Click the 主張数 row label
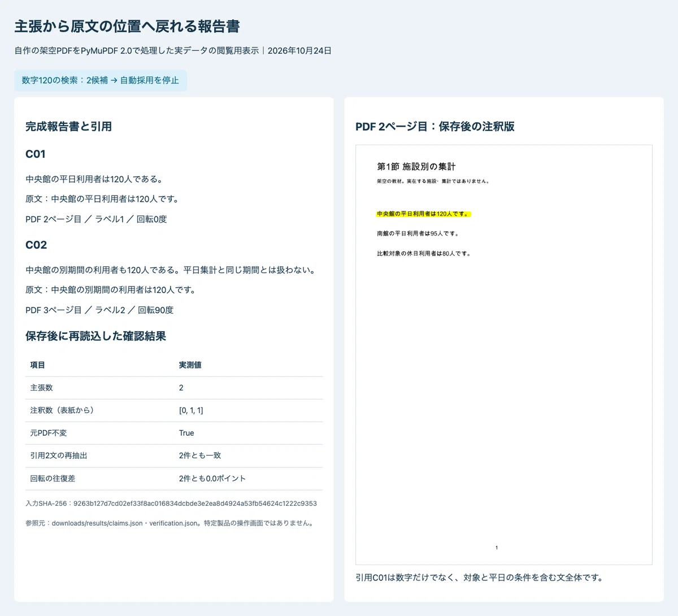Viewport: 678px width, 616px height. point(41,388)
